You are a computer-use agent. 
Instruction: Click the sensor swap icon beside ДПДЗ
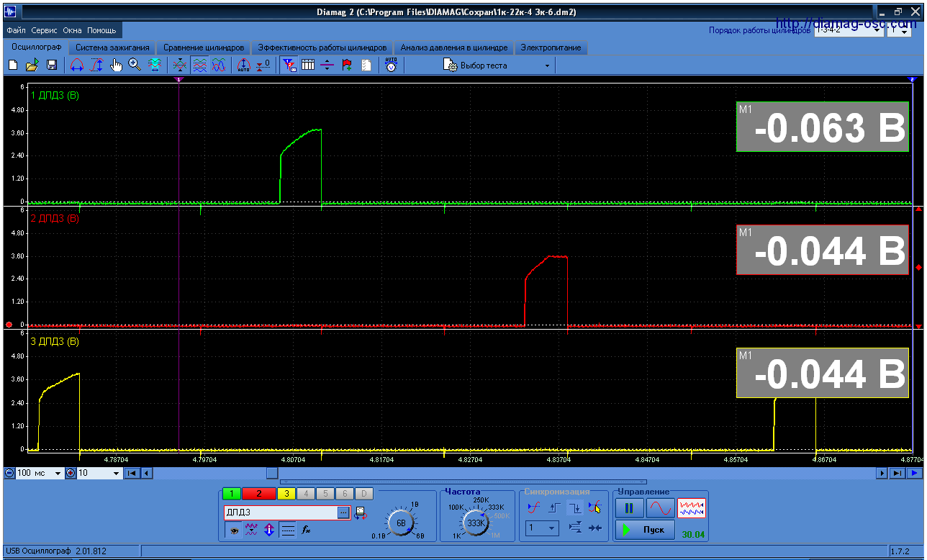pos(361,512)
